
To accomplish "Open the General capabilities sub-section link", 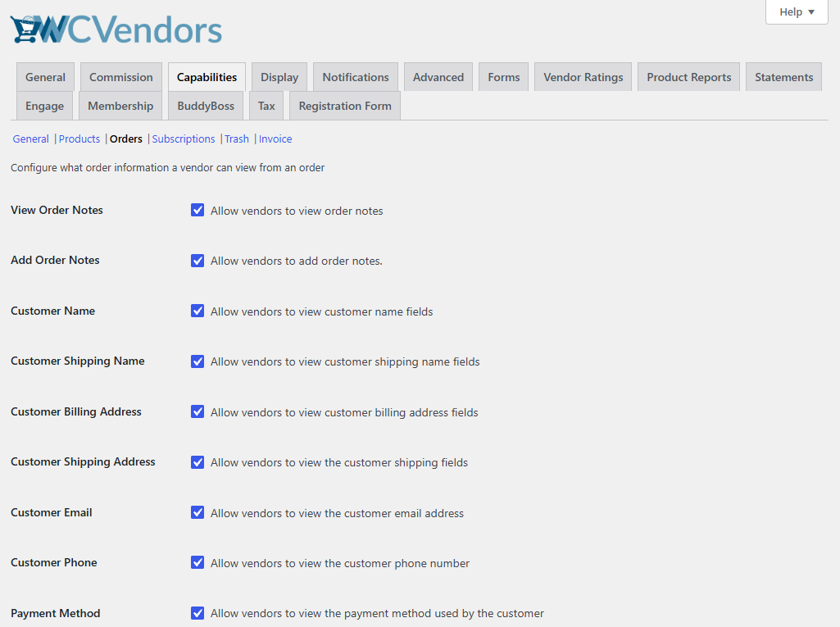I will (30, 139).
